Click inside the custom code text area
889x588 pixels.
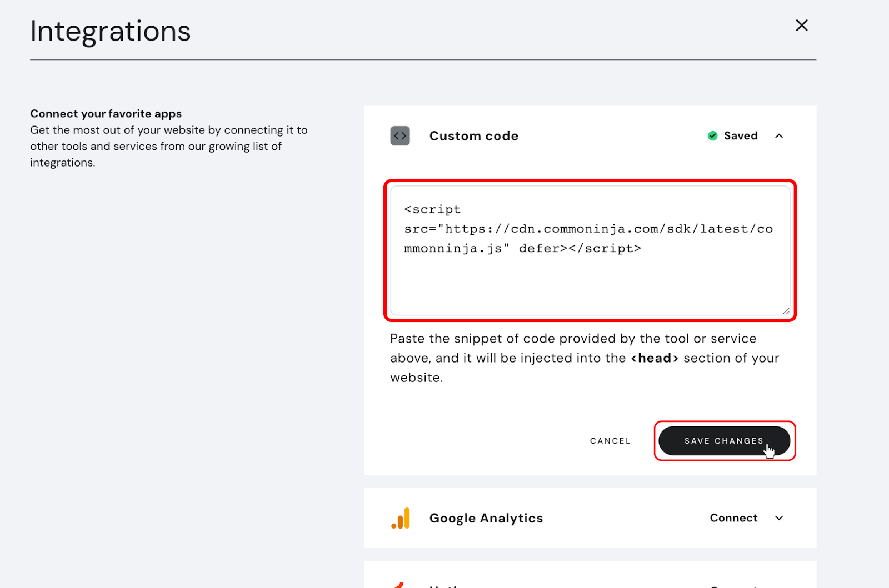click(x=590, y=250)
